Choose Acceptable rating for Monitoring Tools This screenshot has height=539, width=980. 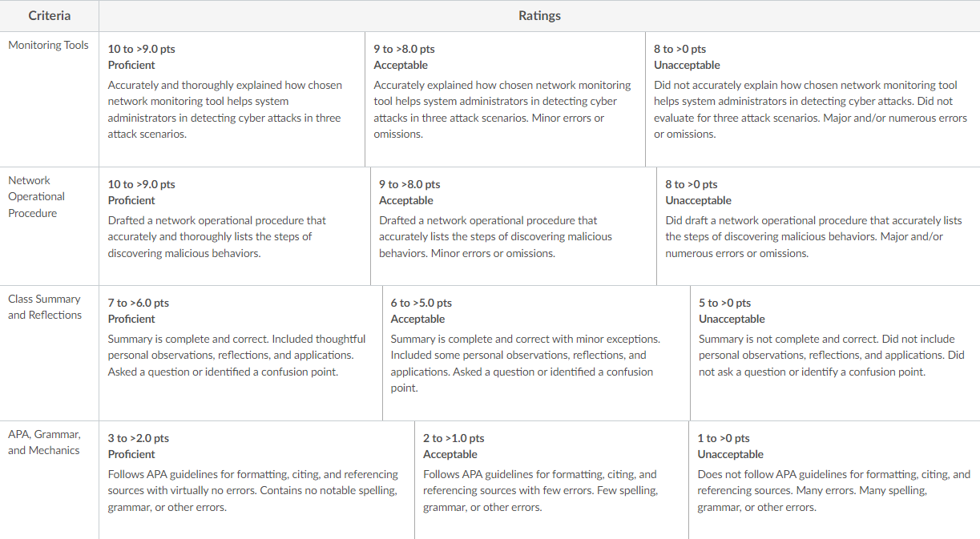[x=505, y=99]
